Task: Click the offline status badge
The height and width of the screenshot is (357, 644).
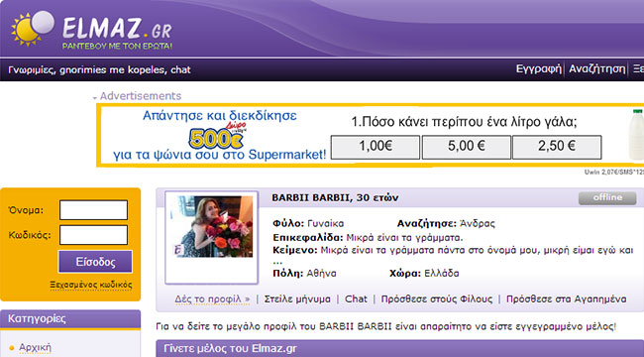Action: click(607, 197)
